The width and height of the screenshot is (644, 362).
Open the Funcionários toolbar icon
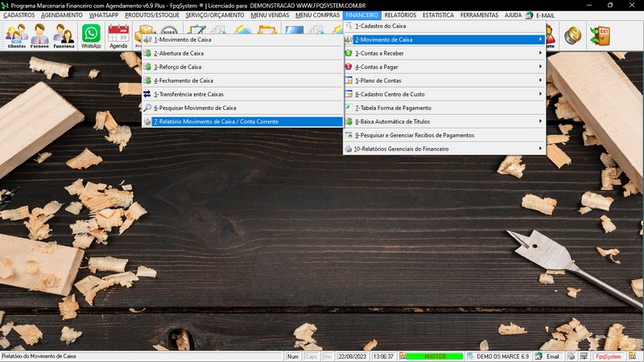[64, 35]
